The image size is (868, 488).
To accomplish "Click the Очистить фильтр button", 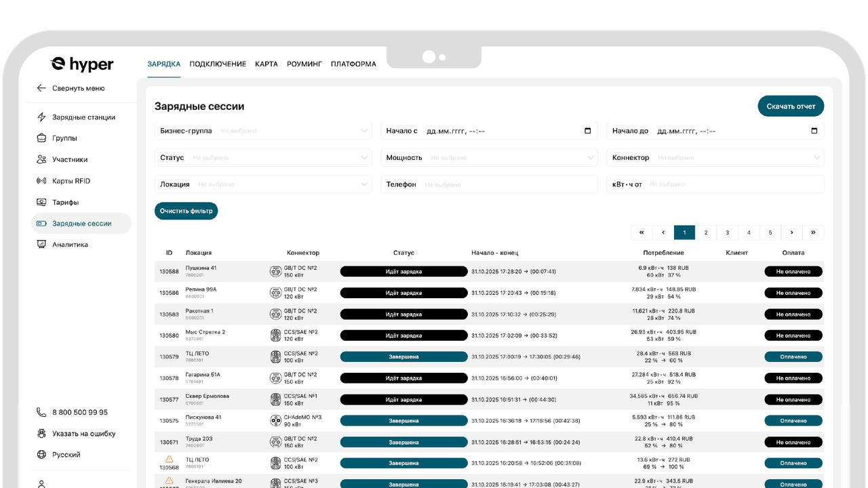I will point(186,211).
